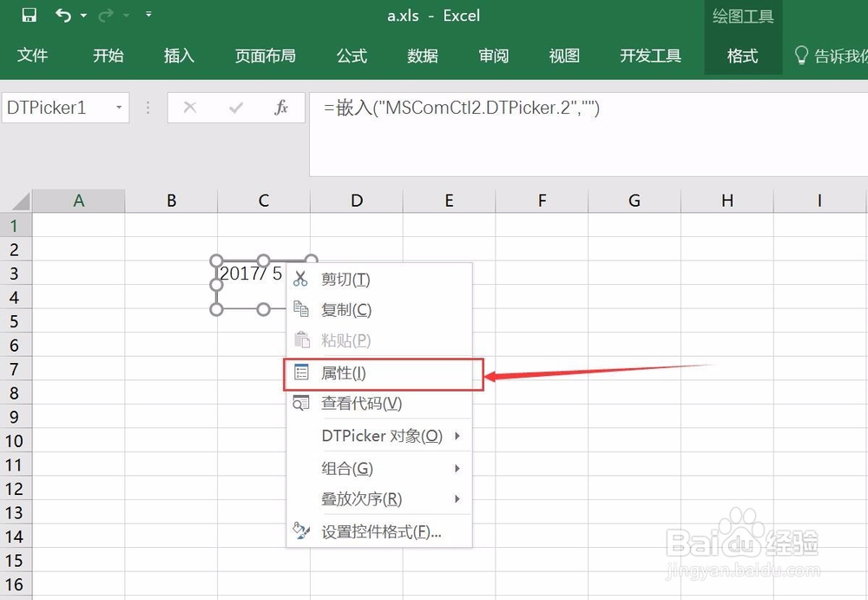Choose 查看代码(V) from context menu

tap(379, 403)
